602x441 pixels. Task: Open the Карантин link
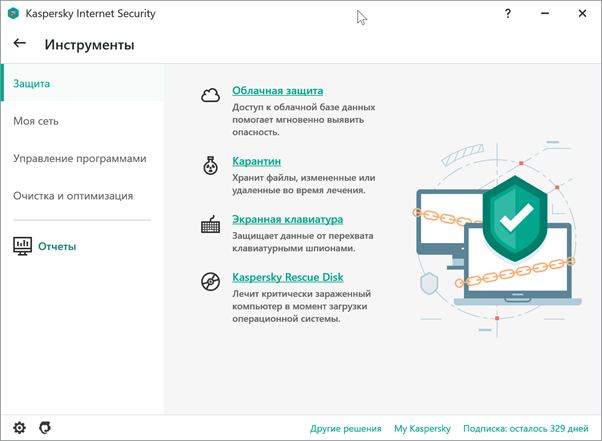click(x=256, y=161)
